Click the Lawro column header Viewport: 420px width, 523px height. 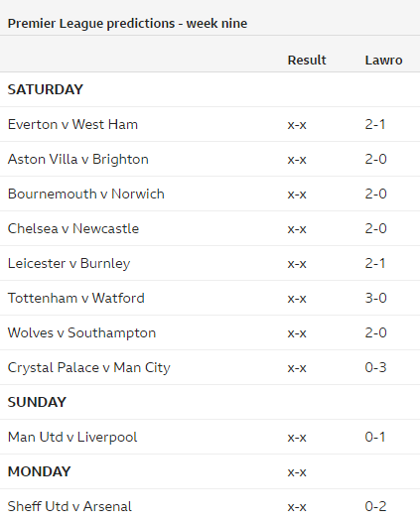point(383,60)
